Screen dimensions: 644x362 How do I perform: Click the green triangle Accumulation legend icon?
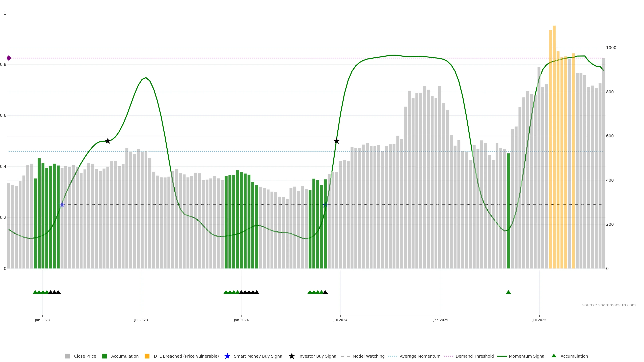point(554,356)
